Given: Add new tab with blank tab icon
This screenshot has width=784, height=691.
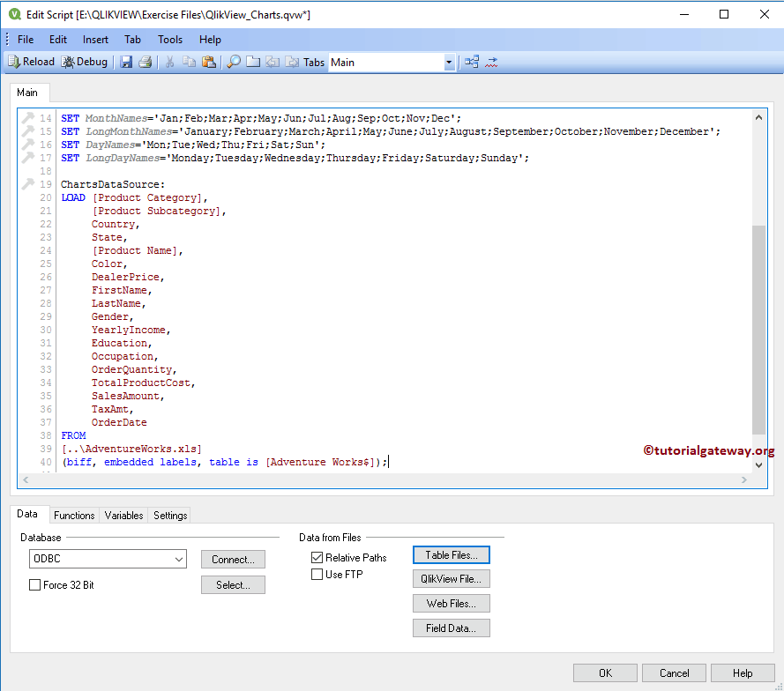Looking at the screenshot, I should [x=253, y=62].
